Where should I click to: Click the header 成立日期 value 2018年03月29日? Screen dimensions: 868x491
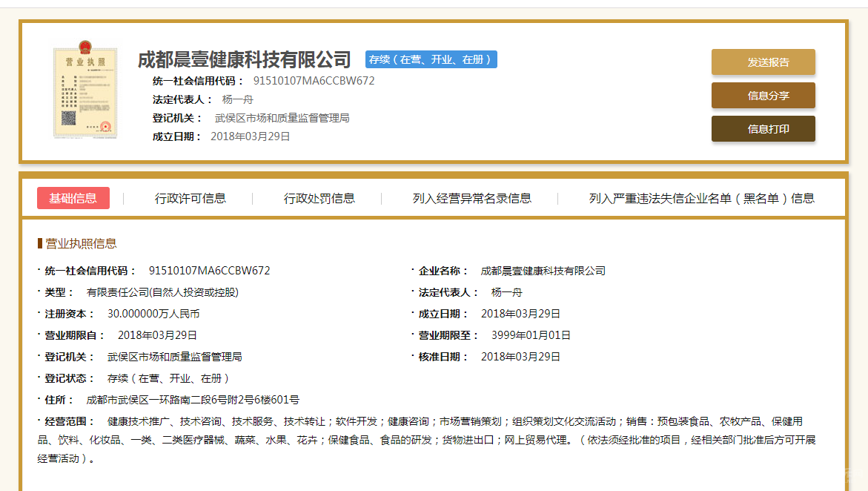(251, 136)
